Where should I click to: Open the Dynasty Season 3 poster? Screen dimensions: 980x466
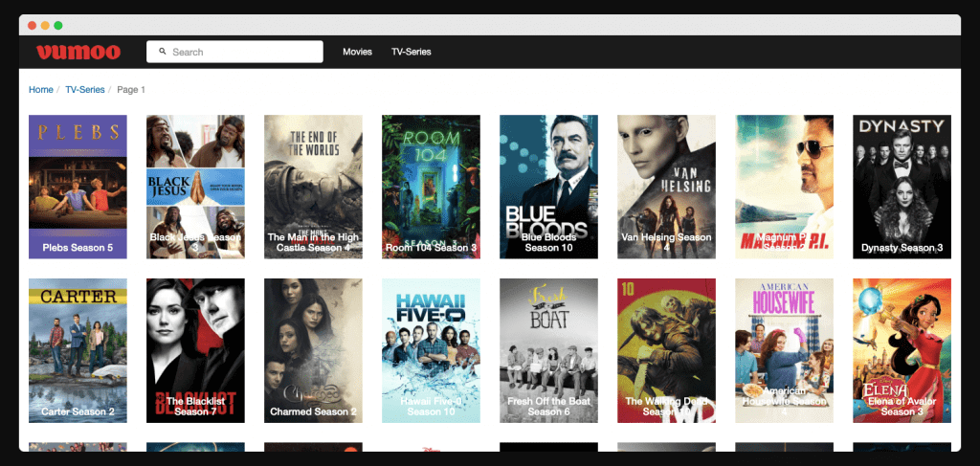pos(902,187)
